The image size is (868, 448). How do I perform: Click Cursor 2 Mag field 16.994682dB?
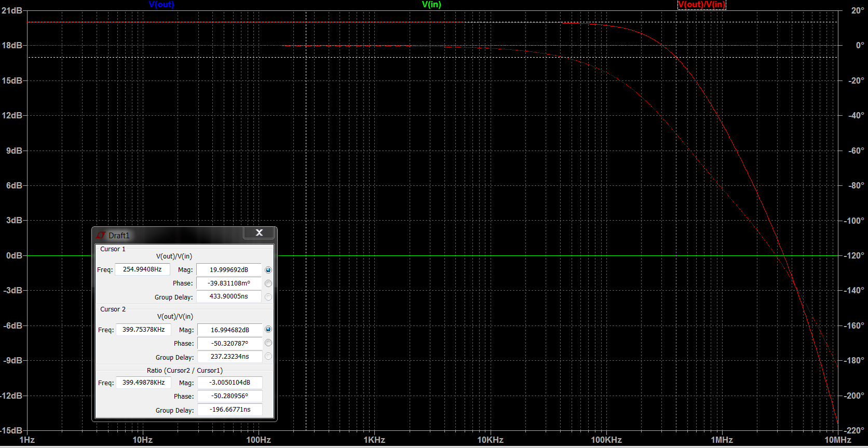(230, 330)
